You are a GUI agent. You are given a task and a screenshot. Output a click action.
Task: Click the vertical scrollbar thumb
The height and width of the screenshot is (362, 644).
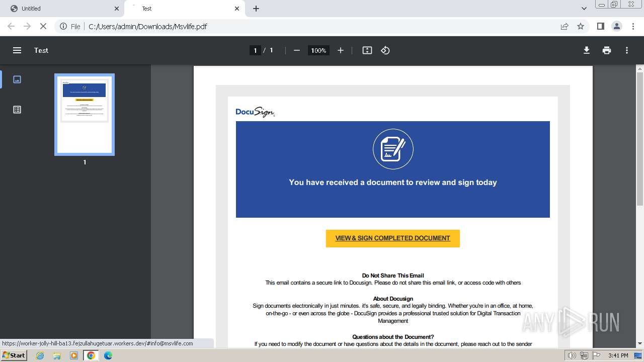tap(640, 139)
